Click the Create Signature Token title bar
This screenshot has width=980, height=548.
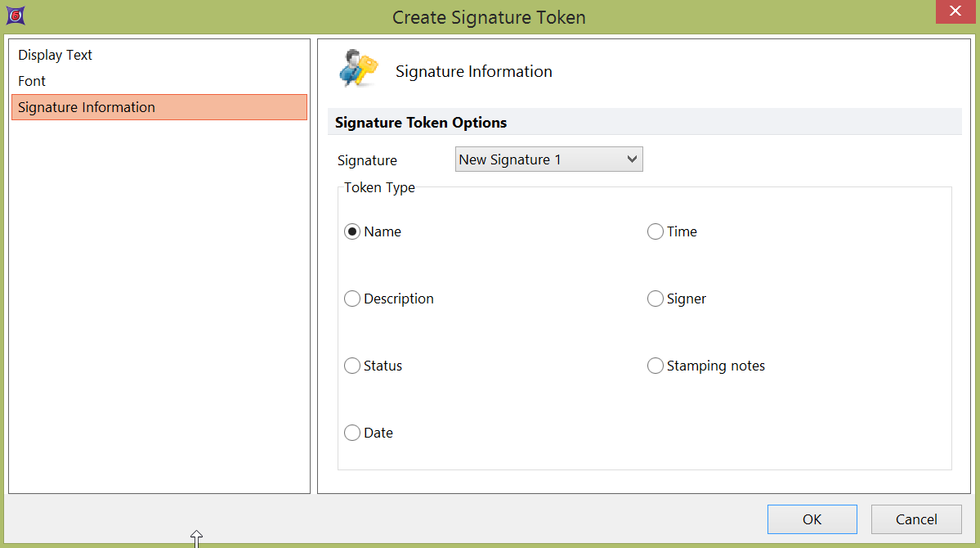pos(489,17)
